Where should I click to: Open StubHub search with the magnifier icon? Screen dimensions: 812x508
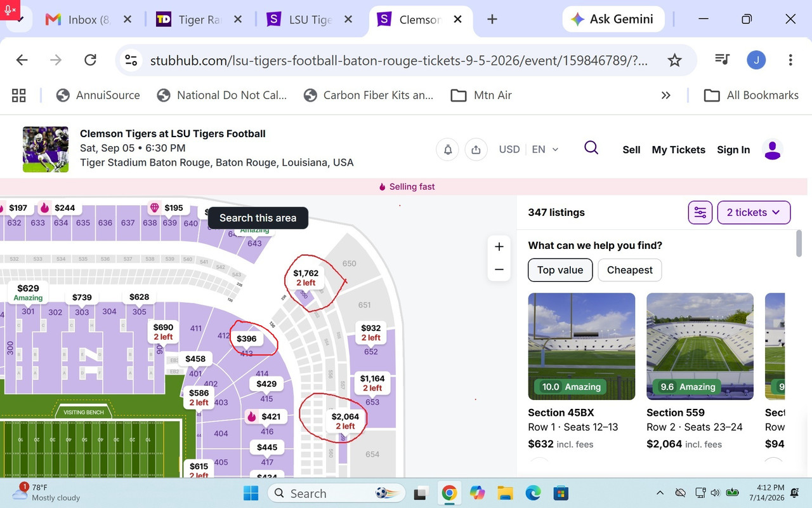pos(591,148)
